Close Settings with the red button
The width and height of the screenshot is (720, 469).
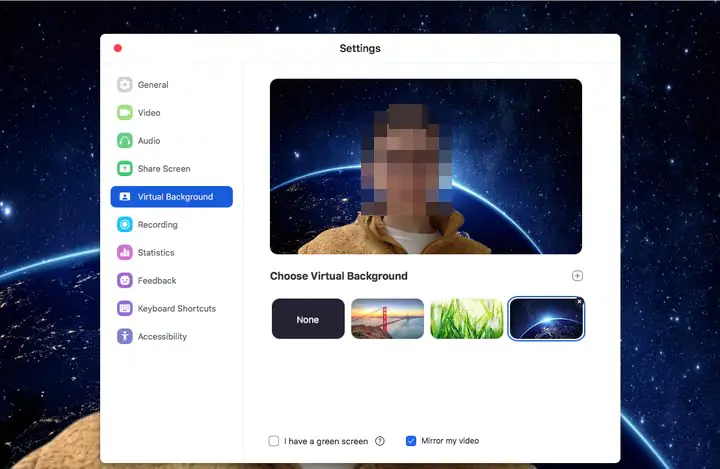click(x=118, y=48)
